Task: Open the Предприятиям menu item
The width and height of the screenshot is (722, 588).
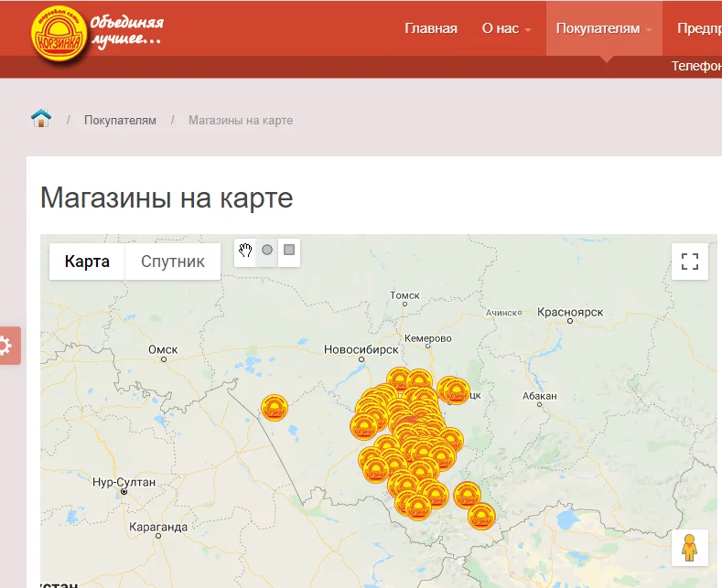Action: click(x=699, y=28)
